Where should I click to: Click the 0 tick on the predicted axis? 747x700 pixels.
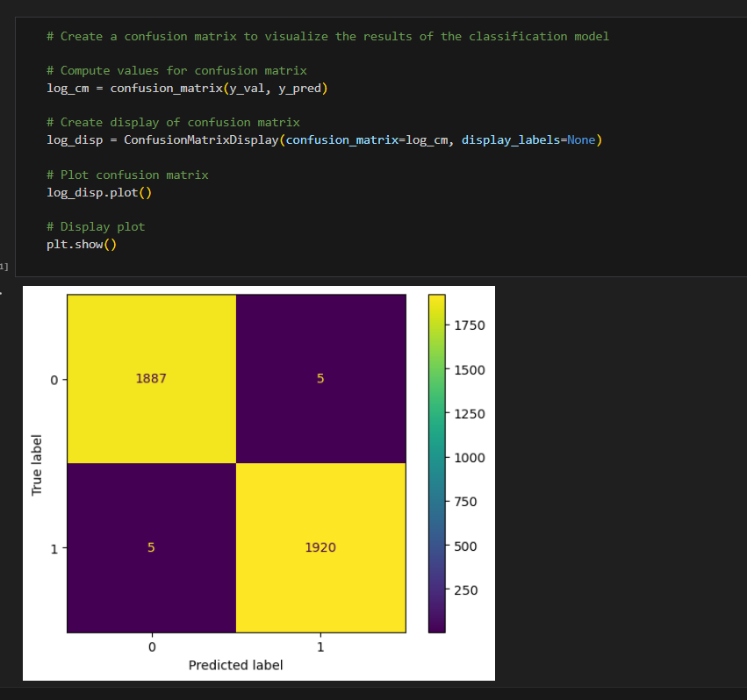click(x=151, y=646)
